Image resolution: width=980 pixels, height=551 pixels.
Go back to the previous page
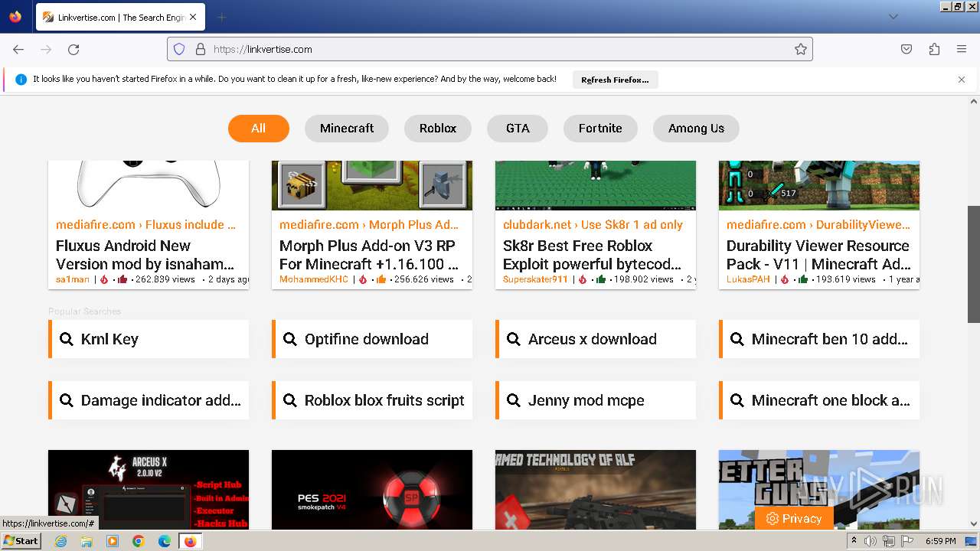(18, 49)
